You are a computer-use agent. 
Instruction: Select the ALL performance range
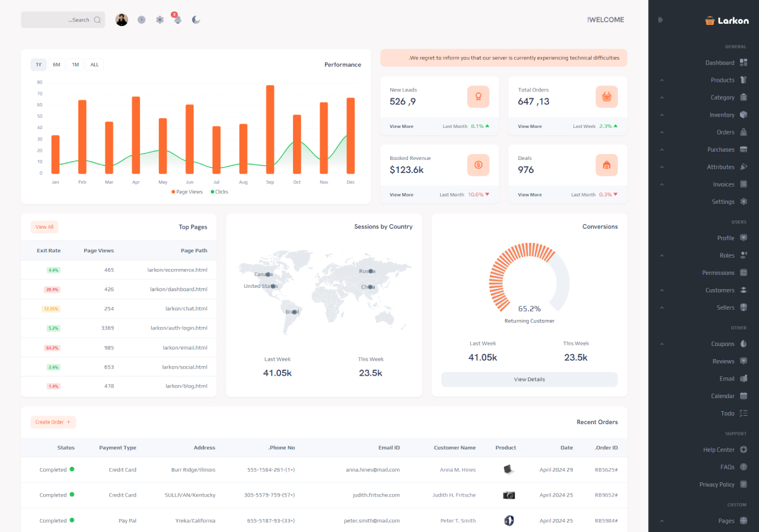pos(94,65)
